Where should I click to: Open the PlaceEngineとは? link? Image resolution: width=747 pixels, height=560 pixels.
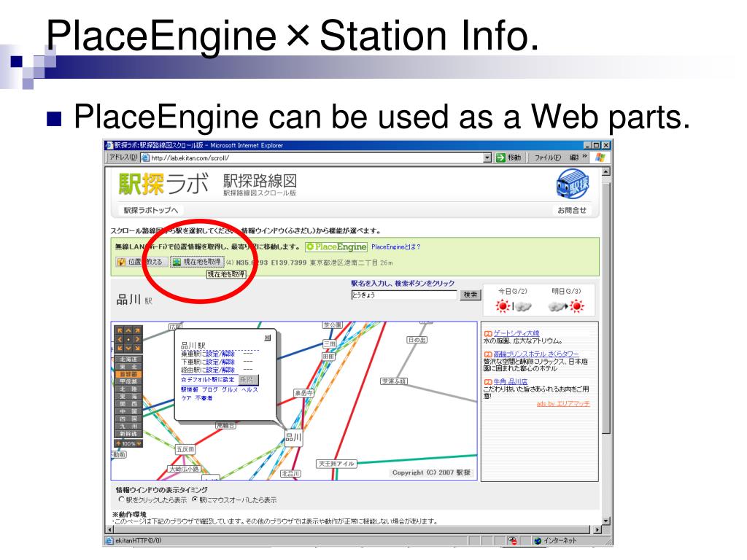tap(396, 246)
